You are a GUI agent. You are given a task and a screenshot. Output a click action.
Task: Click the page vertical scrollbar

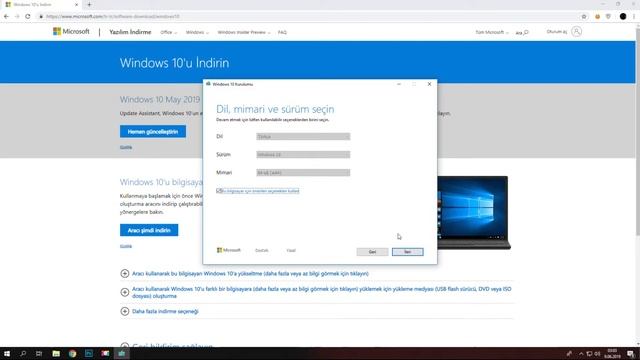click(x=638, y=131)
